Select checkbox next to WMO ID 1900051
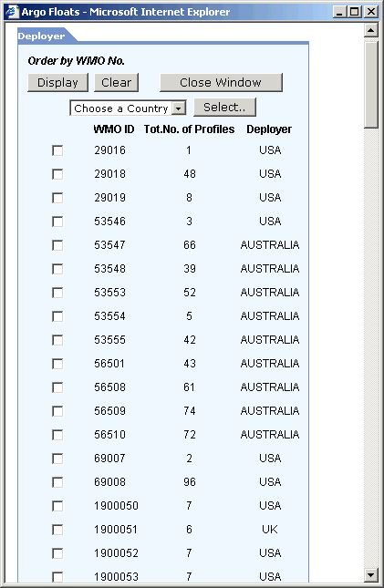The image size is (384, 588). [57, 530]
